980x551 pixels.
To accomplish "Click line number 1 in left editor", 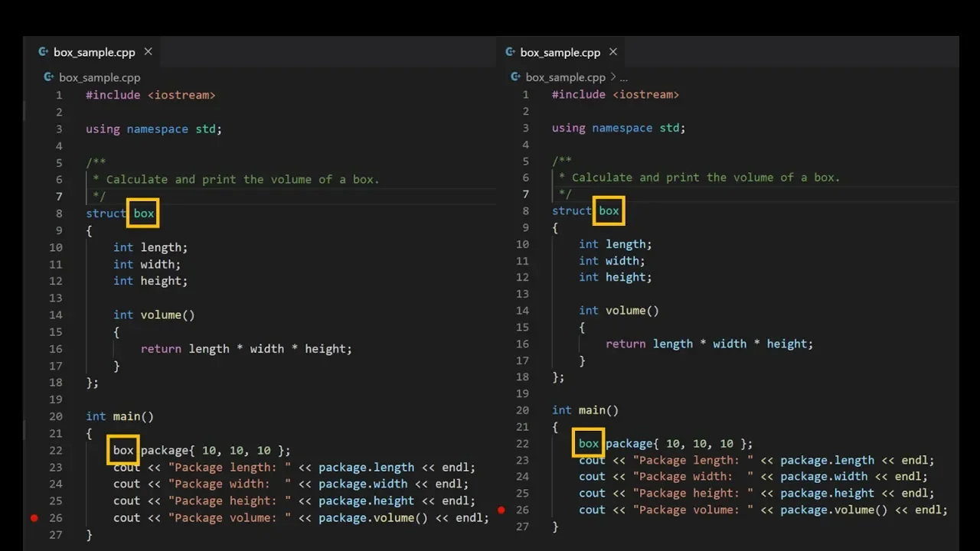I will 59,95.
